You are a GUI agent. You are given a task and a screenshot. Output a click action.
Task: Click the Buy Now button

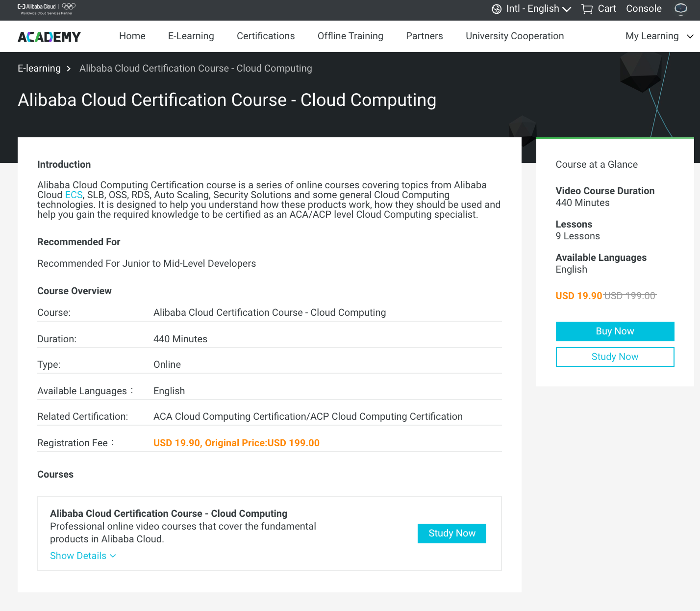[615, 331]
